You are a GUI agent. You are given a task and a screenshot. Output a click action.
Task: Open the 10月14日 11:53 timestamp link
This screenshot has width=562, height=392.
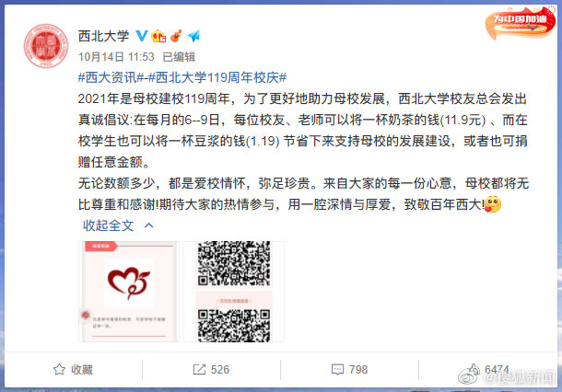tap(116, 56)
